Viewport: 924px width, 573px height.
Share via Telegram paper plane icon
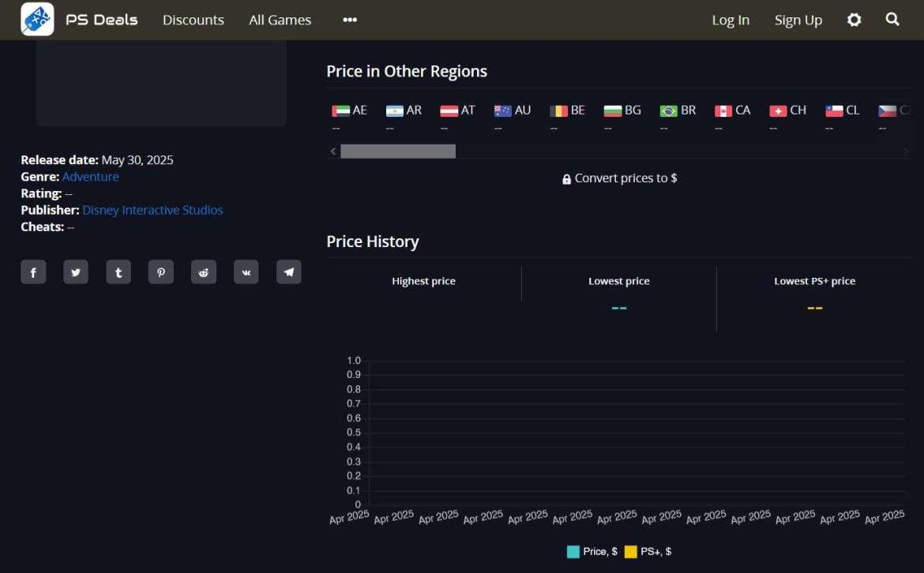pyautogui.click(x=289, y=272)
